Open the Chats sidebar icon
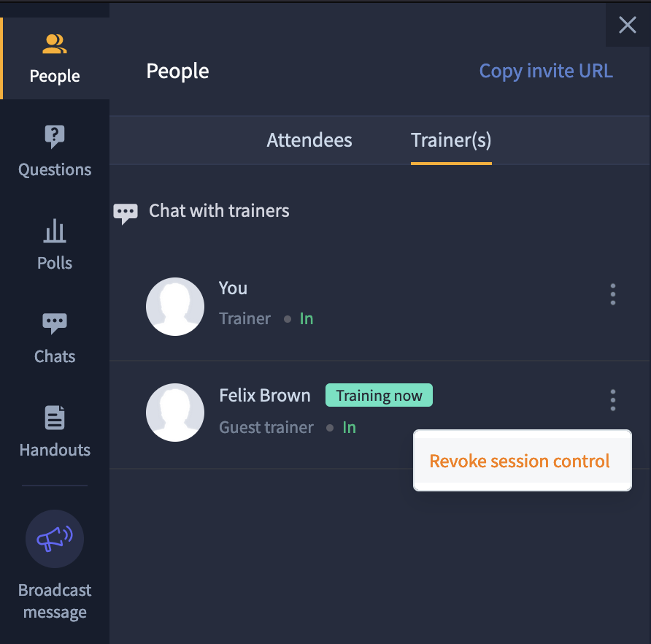 coord(55,323)
